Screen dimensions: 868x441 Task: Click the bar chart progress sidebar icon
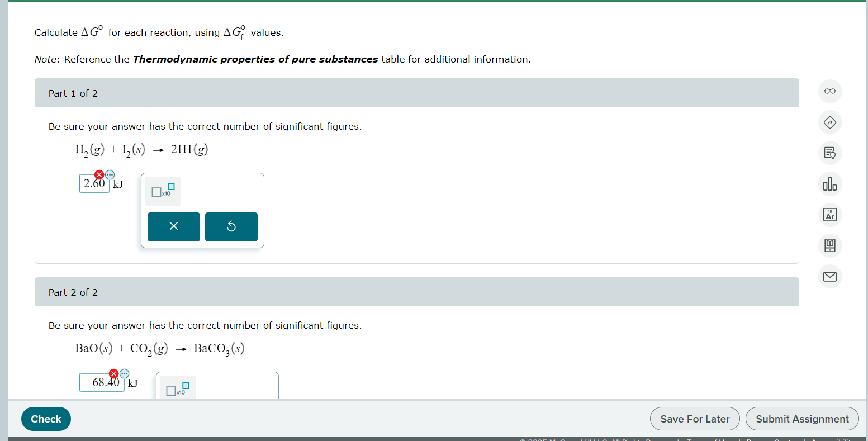pos(829,184)
